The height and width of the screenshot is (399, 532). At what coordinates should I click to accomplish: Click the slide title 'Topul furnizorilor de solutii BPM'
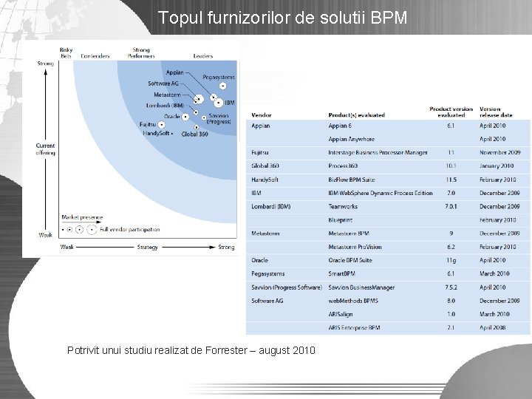pyautogui.click(x=282, y=18)
